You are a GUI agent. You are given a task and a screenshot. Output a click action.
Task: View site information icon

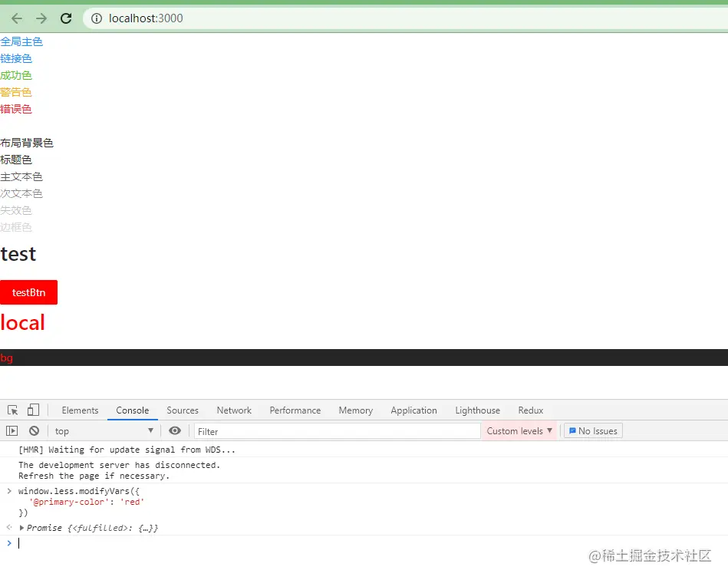97,18
